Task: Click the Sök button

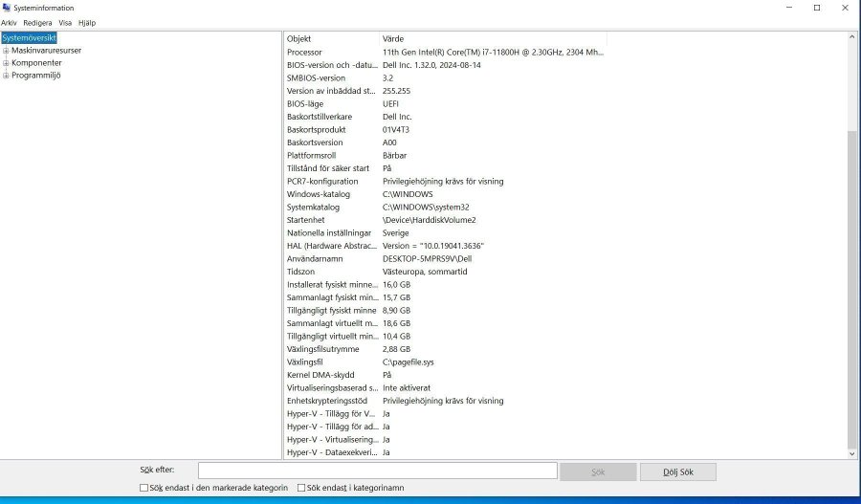Action: click(598, 471)
